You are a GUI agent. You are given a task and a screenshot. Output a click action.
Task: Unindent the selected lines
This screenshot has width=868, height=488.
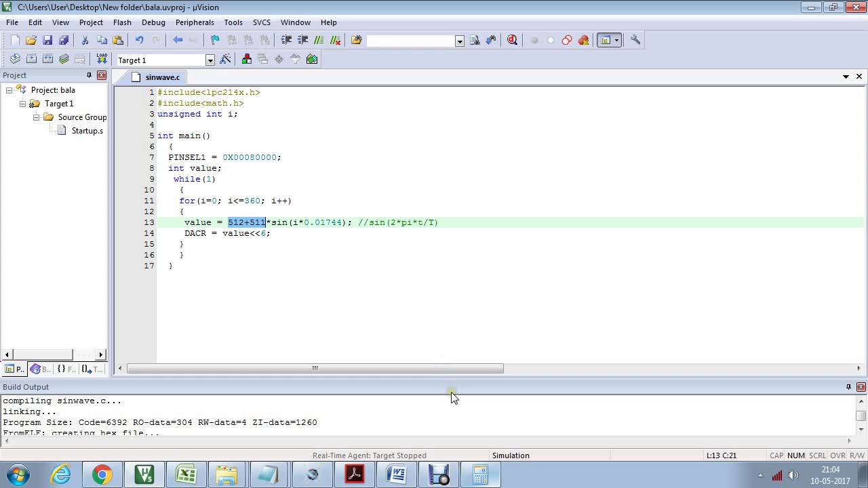[302, 40]
